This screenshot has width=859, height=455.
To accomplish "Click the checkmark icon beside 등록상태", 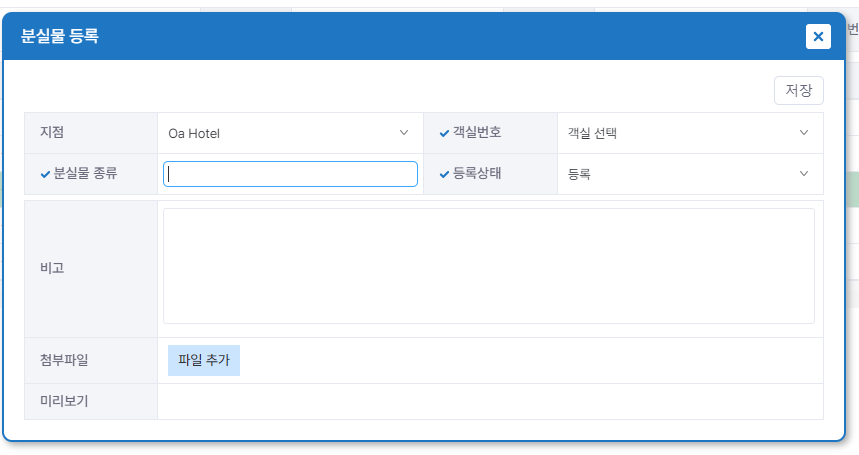I will [444, 175].
